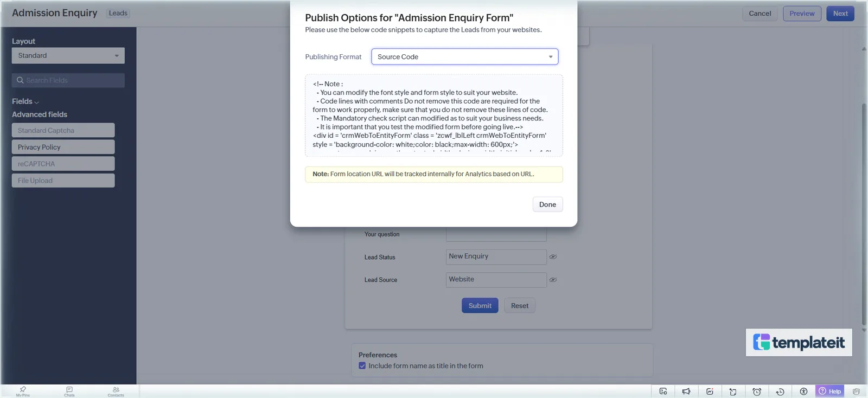Click the stacked windows icon beside Help
The height and width of the screenshot is (398, 868).
pyautogui.click(x=856, y=391)
